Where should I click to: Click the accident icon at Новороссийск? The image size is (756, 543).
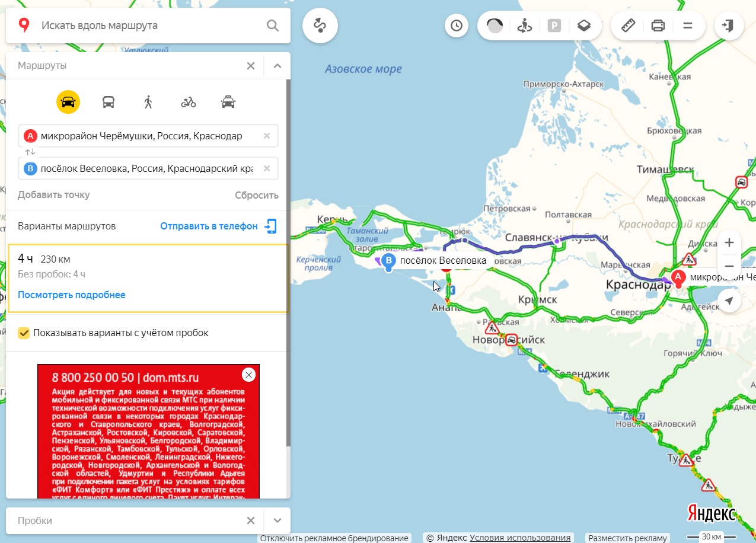click(512, 340)
